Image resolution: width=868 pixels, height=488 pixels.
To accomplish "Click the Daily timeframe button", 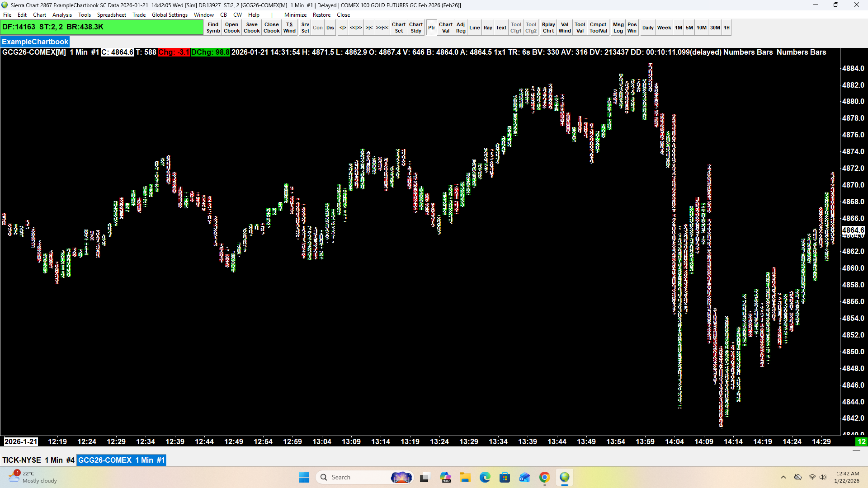I will pos(647,28).
